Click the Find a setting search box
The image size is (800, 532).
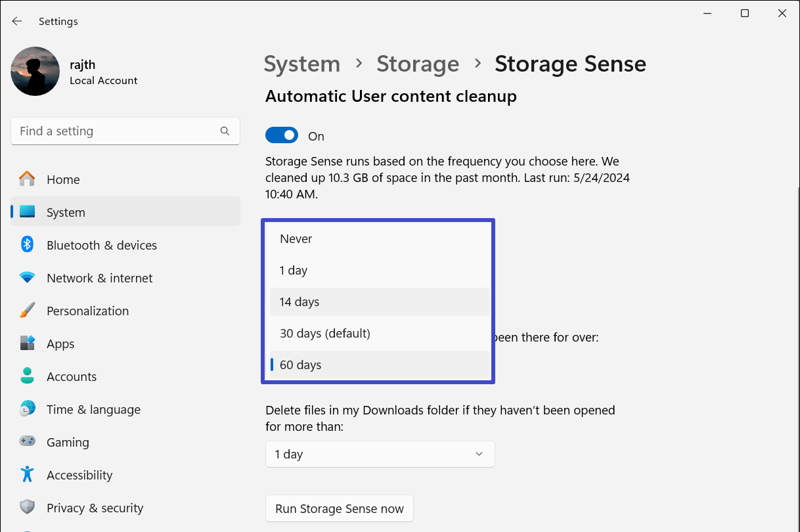click(x=118, y=131)
